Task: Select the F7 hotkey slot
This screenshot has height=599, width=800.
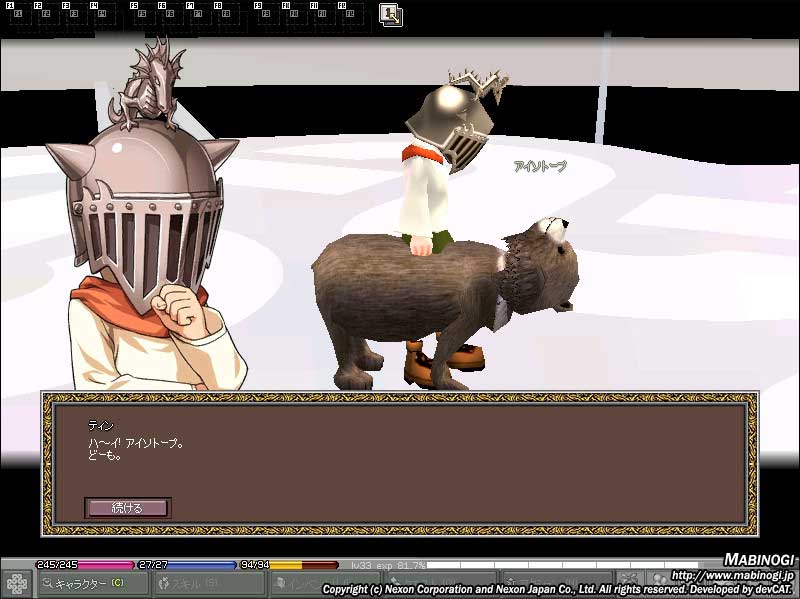Action: [x=198, y=14]
